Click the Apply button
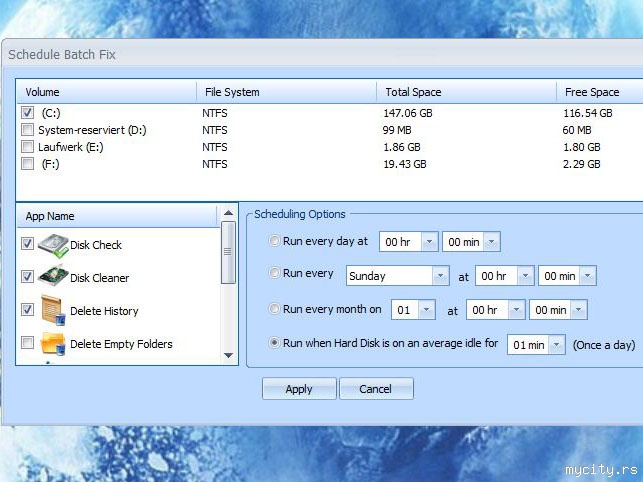 pyautogui.click(x=299, y=388)
